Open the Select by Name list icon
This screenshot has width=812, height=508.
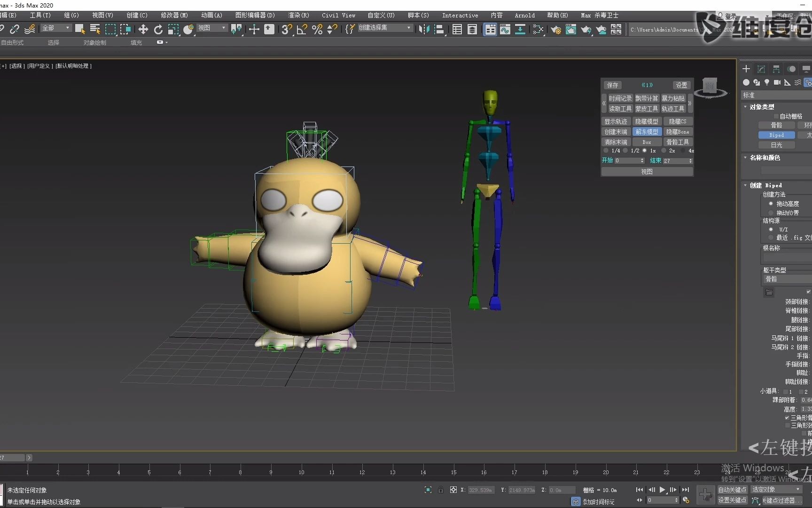point(95,29)
